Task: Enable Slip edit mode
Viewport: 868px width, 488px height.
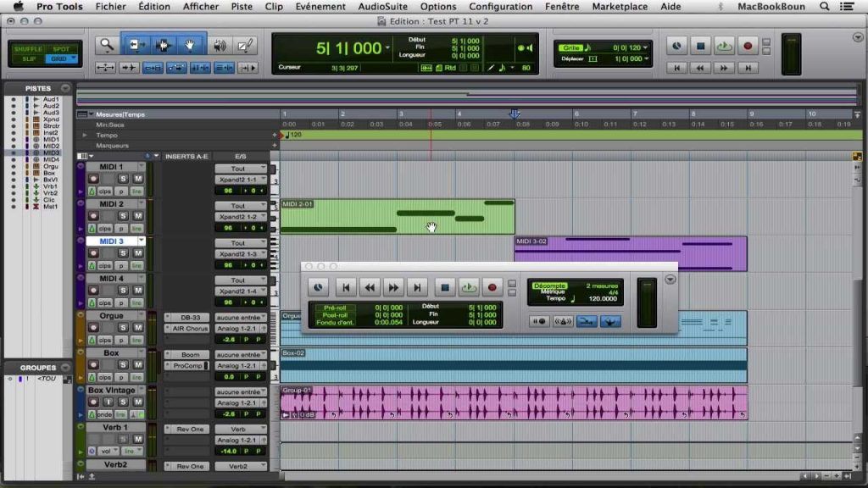Action: click(28, 58)
